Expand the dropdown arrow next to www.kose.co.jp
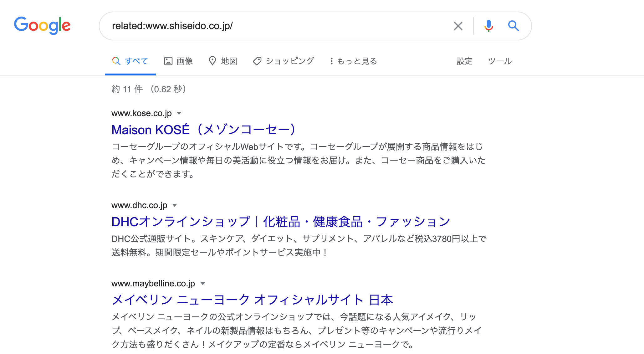Image resolution: width=644 pixels, height=354 pixels. tap(179, 113)
